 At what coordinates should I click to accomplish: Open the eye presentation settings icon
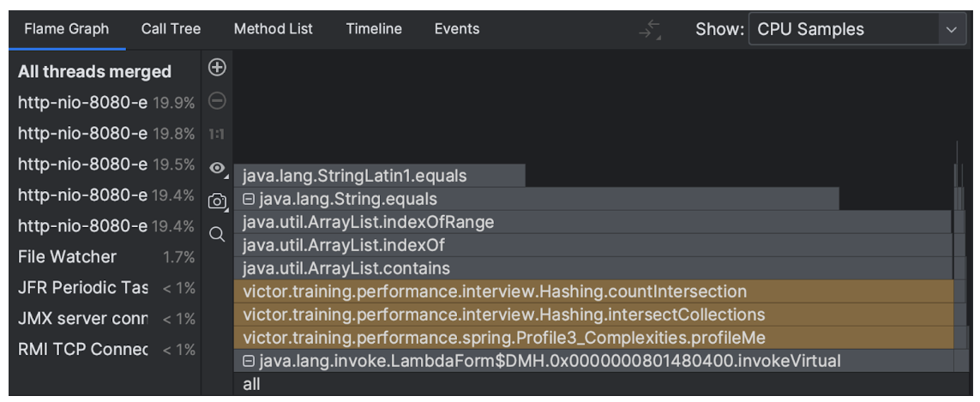[218, 169]
